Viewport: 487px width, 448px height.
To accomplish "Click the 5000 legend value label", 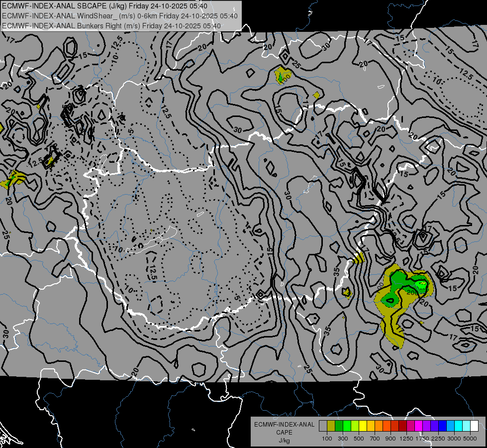I will pyautogui.click(x=470, y=439).
